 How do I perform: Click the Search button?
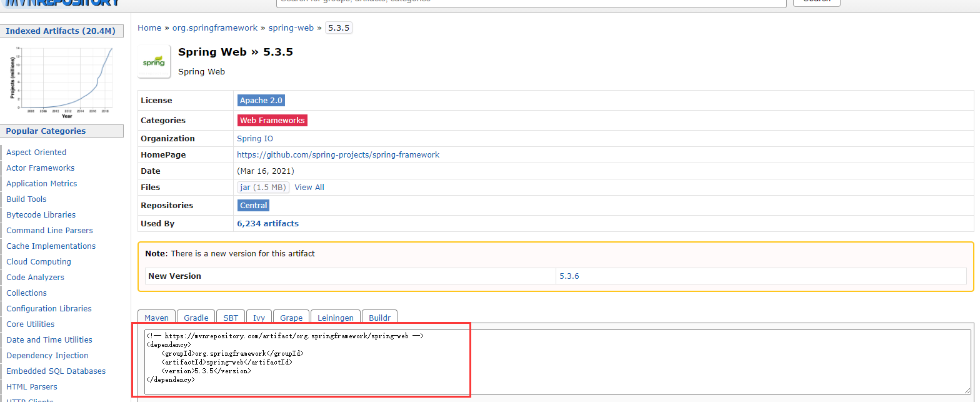pyautogui.click(x=817, y=3)
